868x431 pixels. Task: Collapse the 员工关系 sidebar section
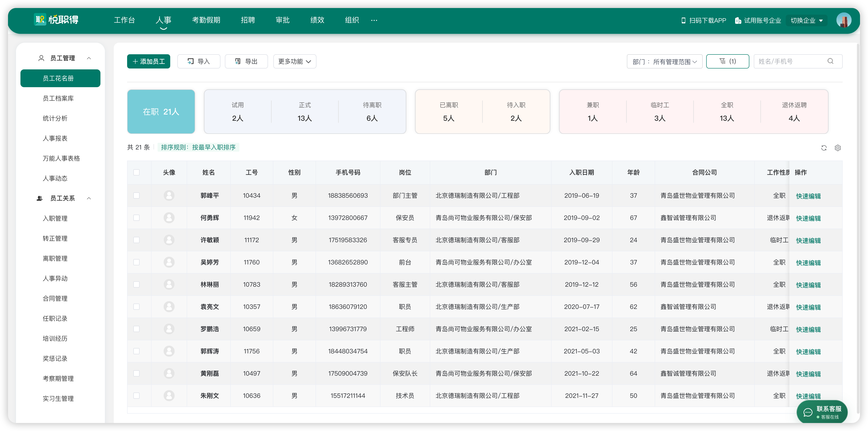click(89, 198)
